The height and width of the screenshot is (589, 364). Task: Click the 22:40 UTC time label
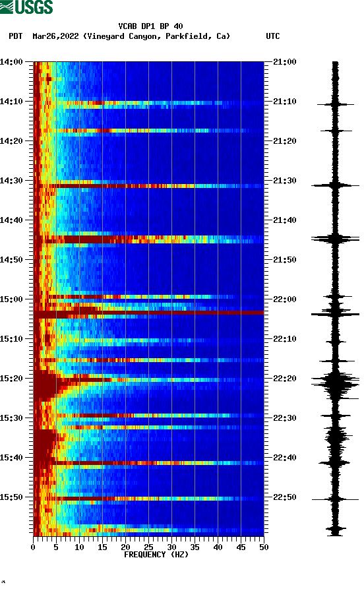[285, 458]
